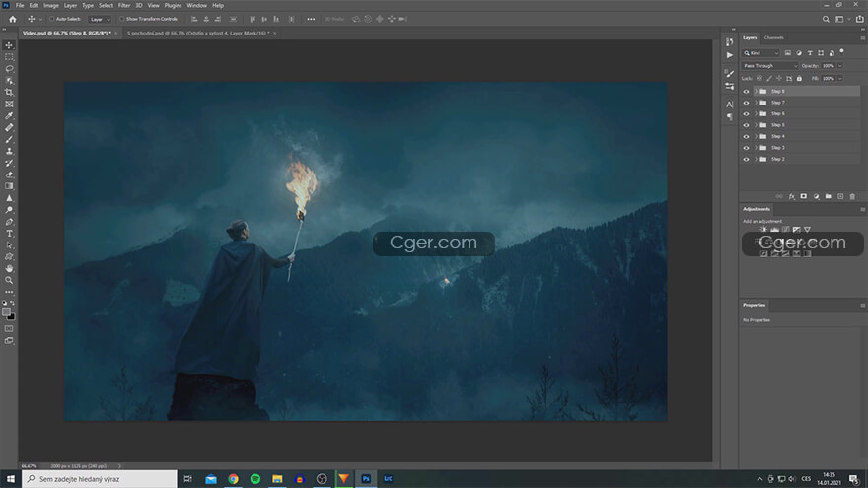Open the Image menu
Screen dimensions: 868x488
(51, 6)
